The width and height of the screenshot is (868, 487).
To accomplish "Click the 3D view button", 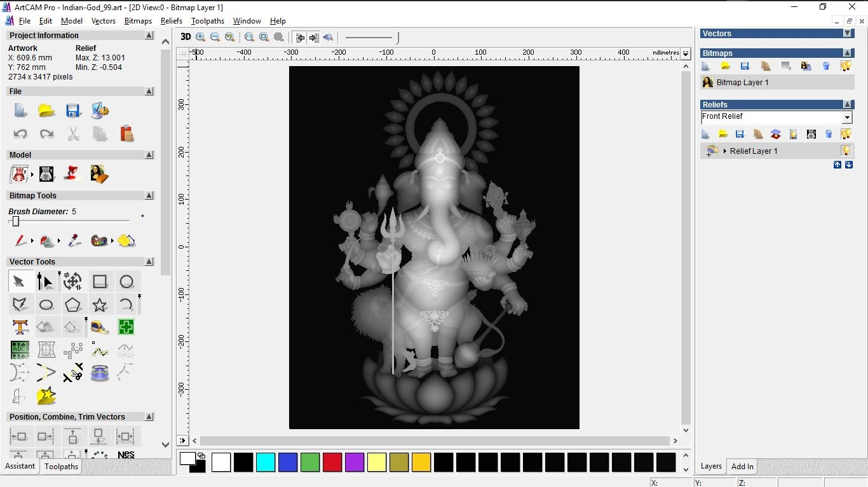I will (x=186, y=37).
